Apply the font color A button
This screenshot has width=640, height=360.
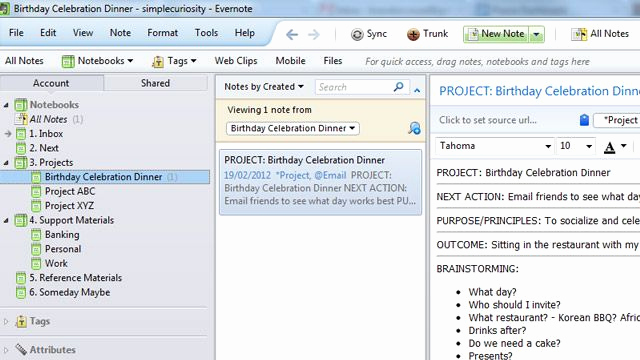tap(609, 147)
